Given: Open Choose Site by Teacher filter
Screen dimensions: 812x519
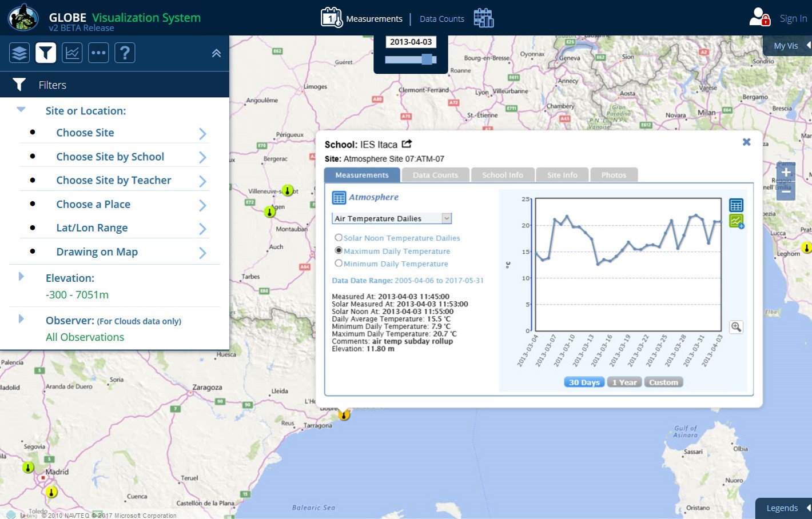Looking at the screenshot, I should click(x=113, y=180).
